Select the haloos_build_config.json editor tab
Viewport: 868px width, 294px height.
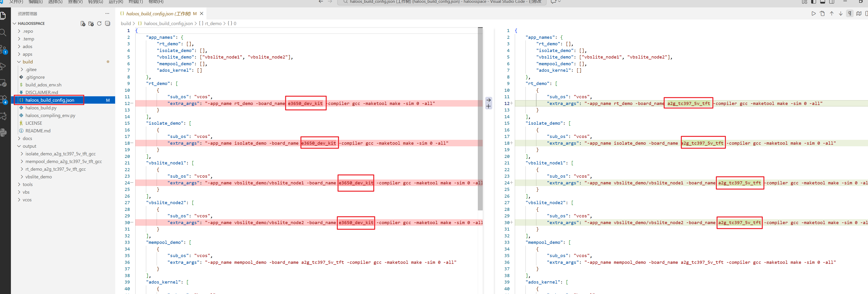(158, 14)
